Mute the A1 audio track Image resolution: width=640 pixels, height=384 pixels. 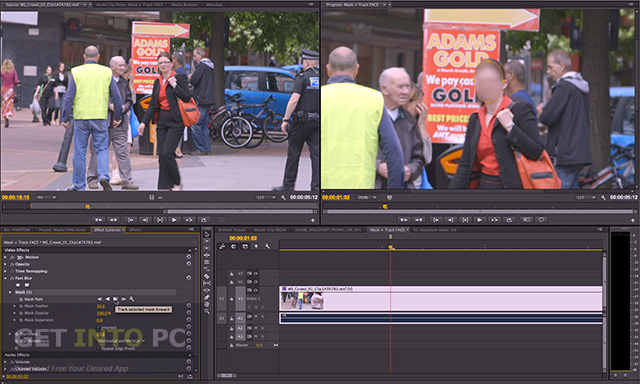pos(256,317)
